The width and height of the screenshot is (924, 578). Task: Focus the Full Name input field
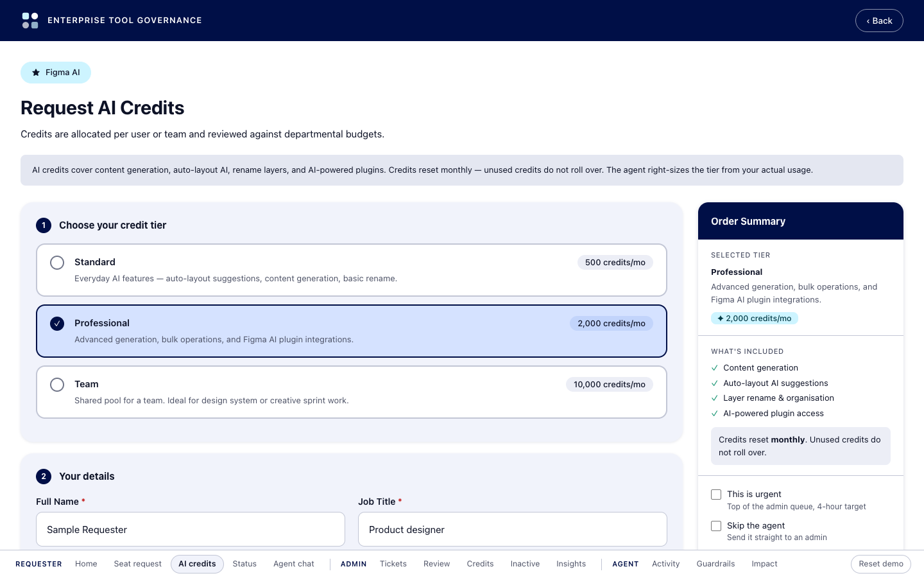coord(191,529)
